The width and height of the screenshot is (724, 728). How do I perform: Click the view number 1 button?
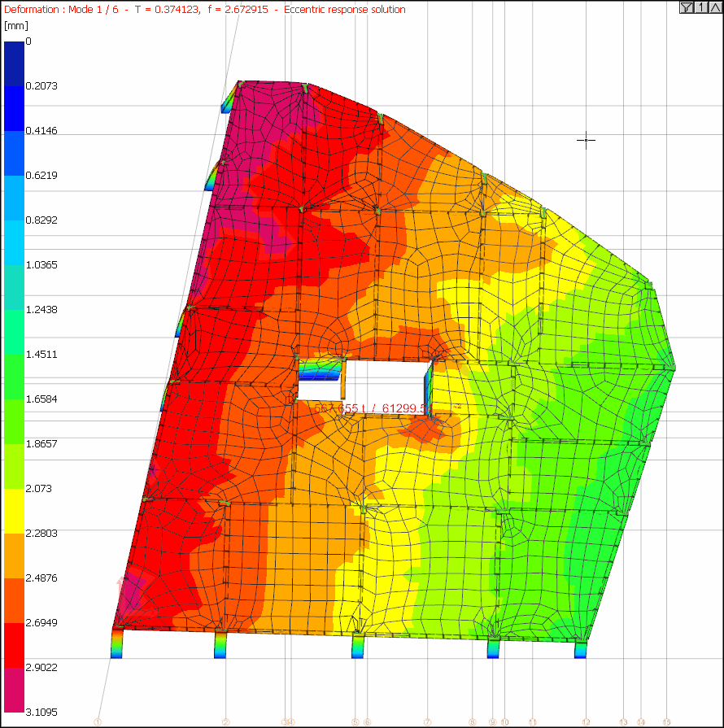pos(700,7)
